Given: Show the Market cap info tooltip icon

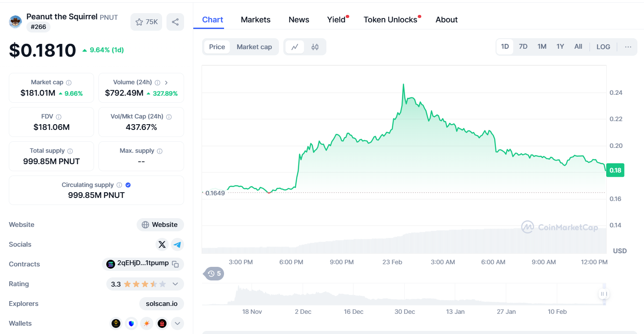Looking at the screenshot, I should point(69,83).
